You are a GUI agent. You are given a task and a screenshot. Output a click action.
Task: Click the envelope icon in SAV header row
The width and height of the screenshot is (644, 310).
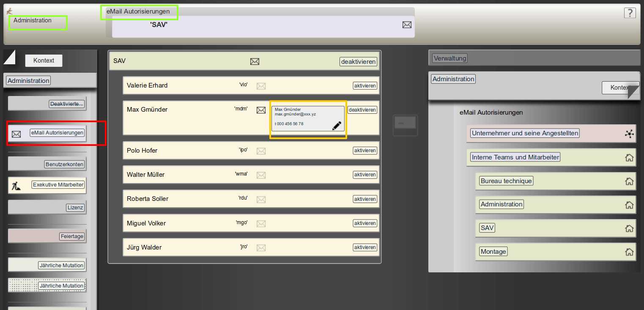point(255,62)
